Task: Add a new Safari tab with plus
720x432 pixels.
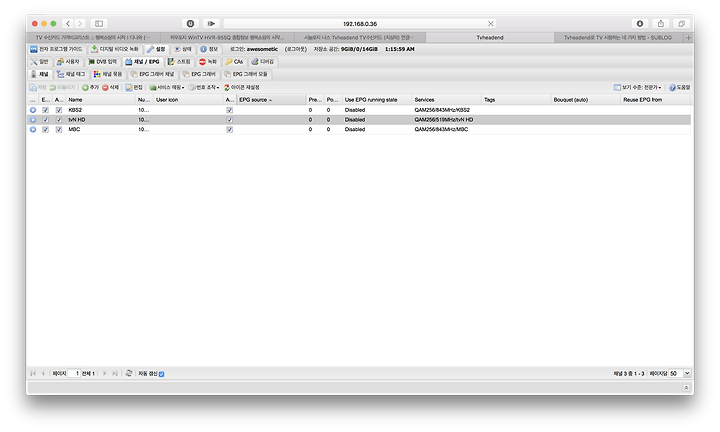Action: coord(688,38)
